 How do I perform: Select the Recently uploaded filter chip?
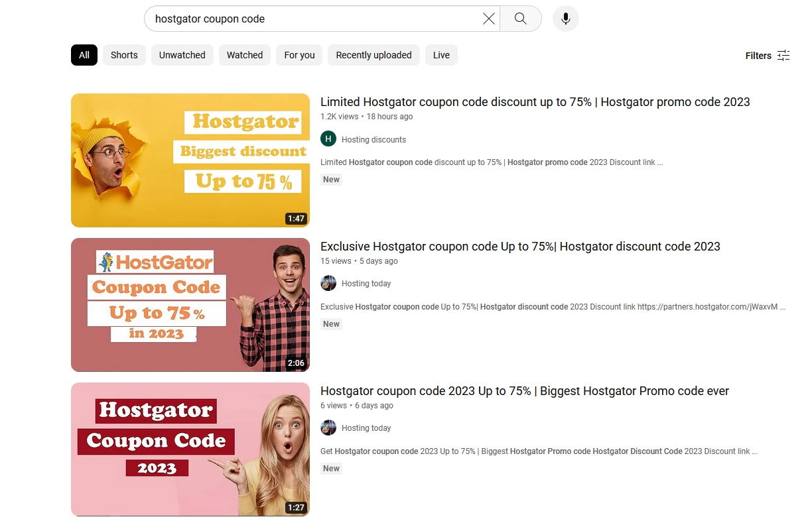pos(373,55)
